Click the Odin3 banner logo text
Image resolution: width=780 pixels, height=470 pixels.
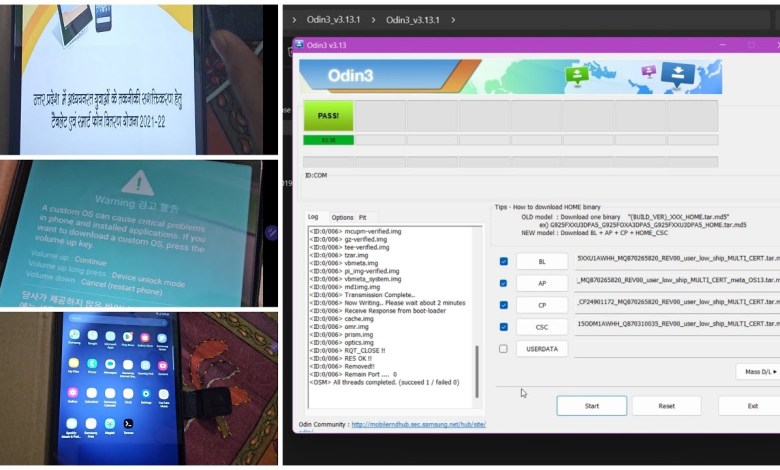point(350,76)
